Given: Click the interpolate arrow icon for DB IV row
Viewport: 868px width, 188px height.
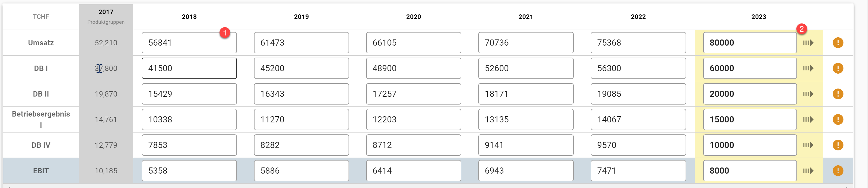Looking at the screenshot, I should (x=808, y=145).
